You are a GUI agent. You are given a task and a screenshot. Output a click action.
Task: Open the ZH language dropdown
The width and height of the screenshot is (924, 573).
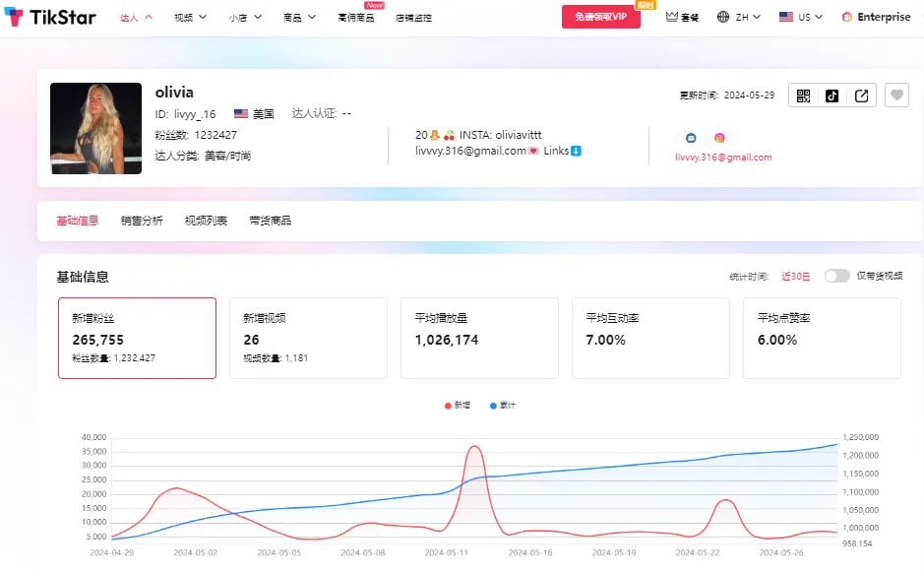tap(748, 17)
